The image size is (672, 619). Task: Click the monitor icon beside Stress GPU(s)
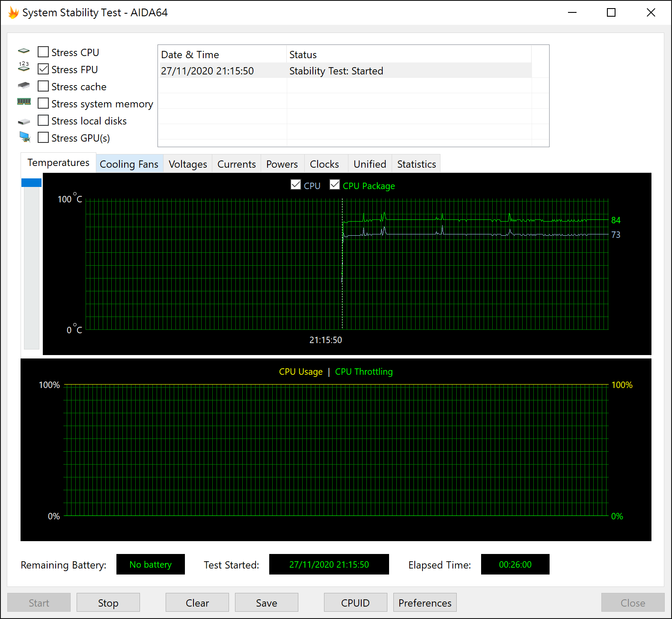click(25, 137)
